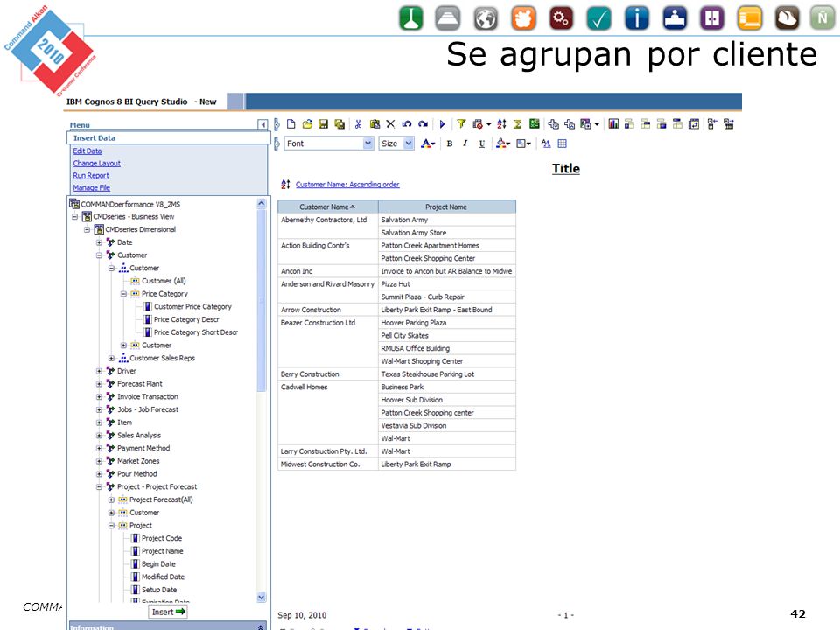Click the background color paint bucket
This screenshot has height=630, width=840.
[502, 143]
